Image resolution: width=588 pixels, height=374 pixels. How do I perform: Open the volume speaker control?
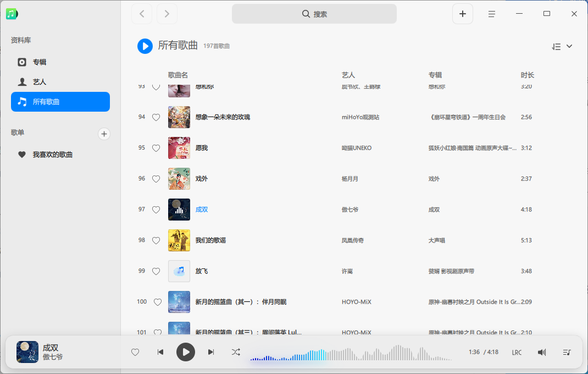click(542, 352)
